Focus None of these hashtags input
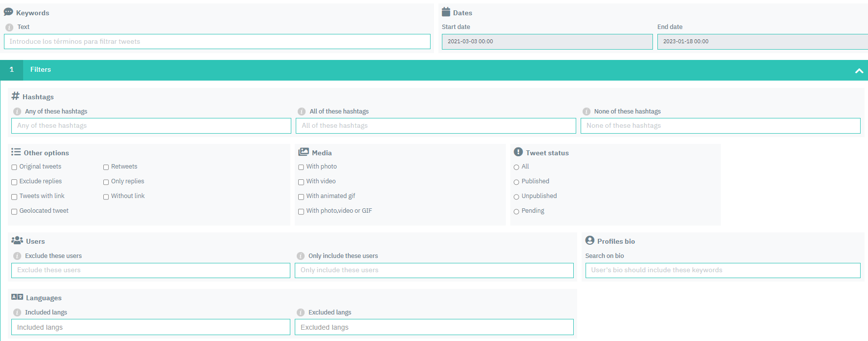This screenshot has width=868, height=341. pyautogui.click(x=720, y=126)
